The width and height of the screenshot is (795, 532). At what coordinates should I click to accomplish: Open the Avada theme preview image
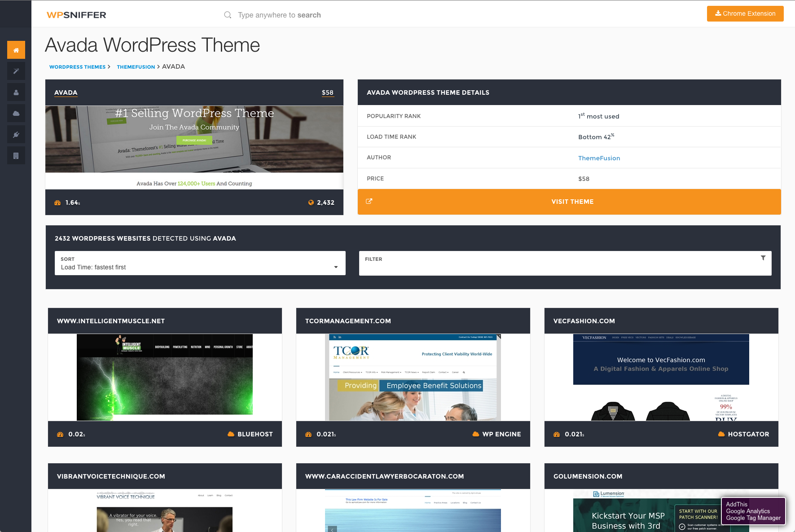click(194, 147)
